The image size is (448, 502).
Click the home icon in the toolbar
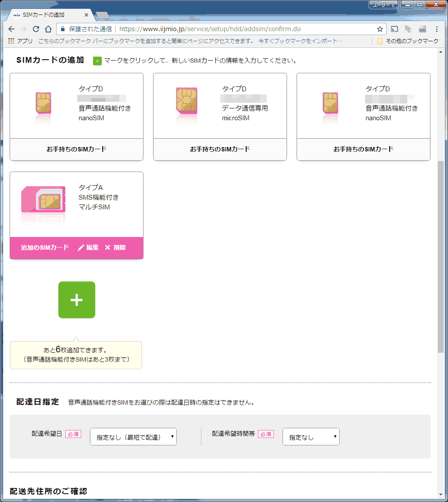pos(48,29)
